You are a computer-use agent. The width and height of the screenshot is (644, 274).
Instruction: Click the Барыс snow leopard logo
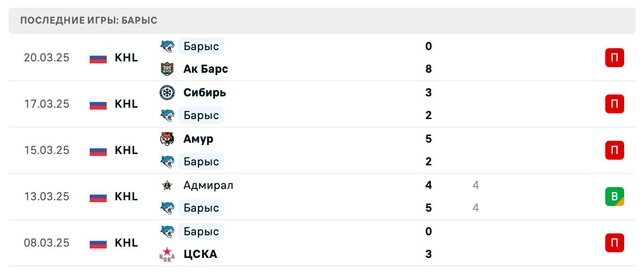coord(168,46)
